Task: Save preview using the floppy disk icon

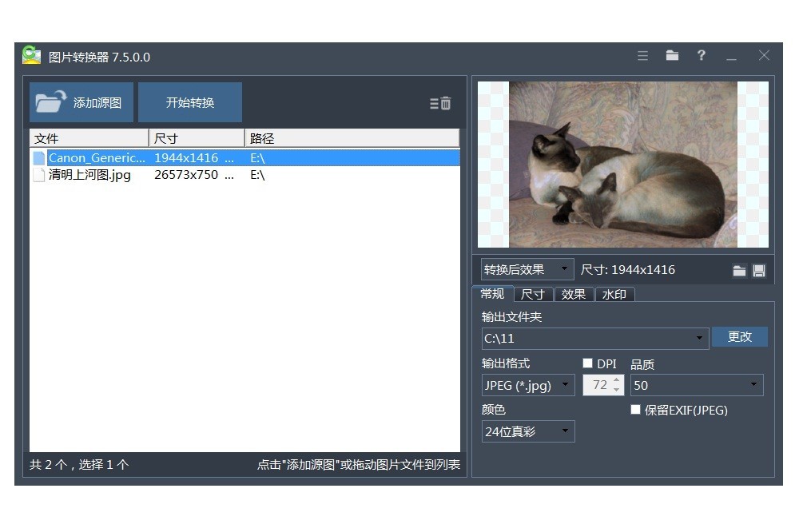Action: point(759,271)
